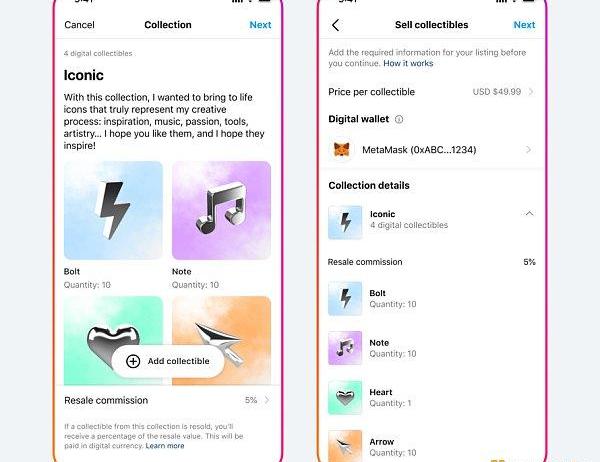Viewport: 600px width, 462px height.
Task: Tap the MetaMask fox icon
Action: 341,149
